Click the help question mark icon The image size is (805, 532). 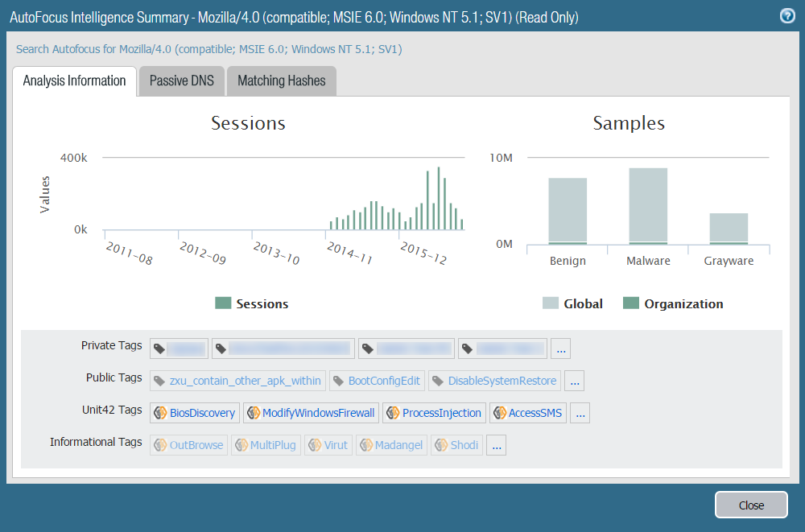[x=787, y=16]
